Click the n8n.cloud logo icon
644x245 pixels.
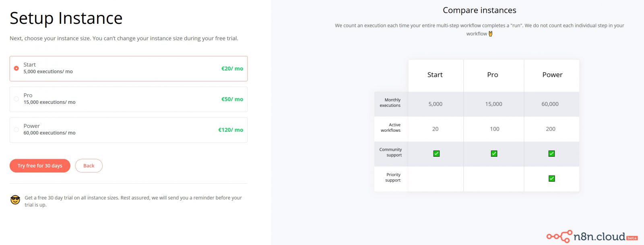click(x=559, y=237)
